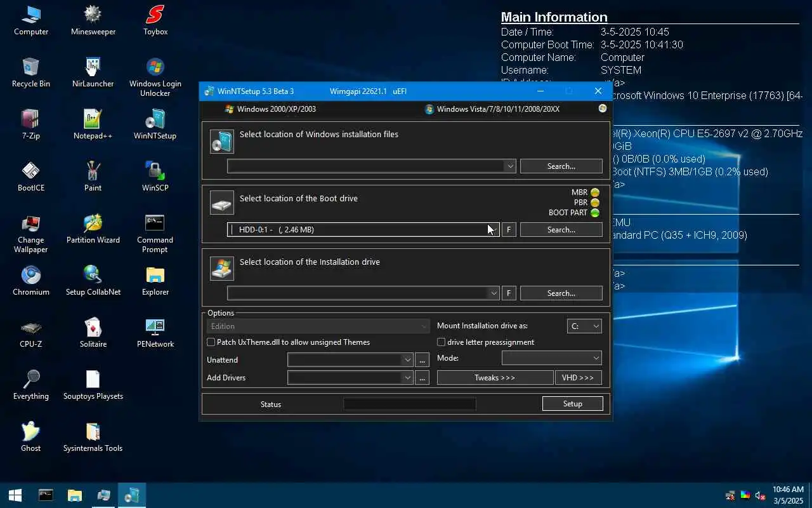Open the Add Drivers combo box
The image size is (812, 508).
click(350, 378)
